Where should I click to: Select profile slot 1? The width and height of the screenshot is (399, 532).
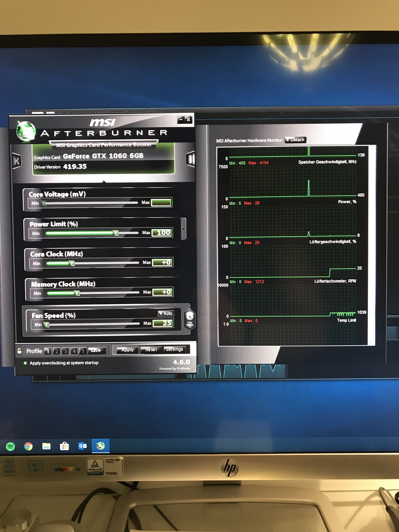pos(48,351)
